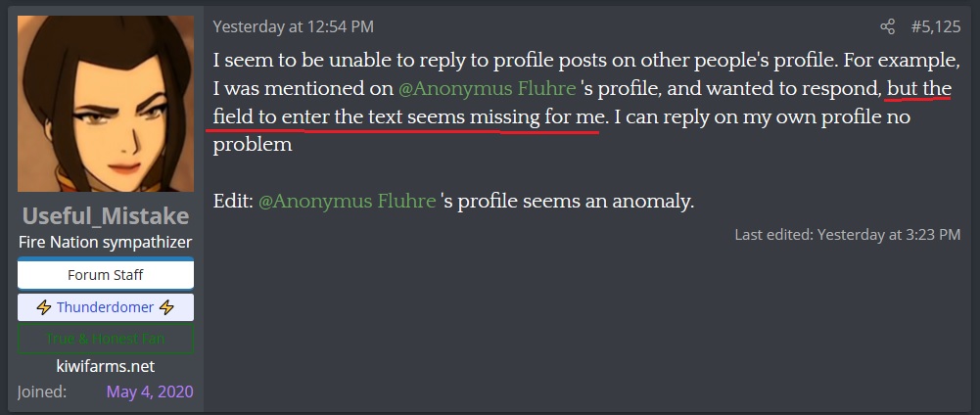
Task: Click the Forum Staff badge
Action: tap(105, 275)
